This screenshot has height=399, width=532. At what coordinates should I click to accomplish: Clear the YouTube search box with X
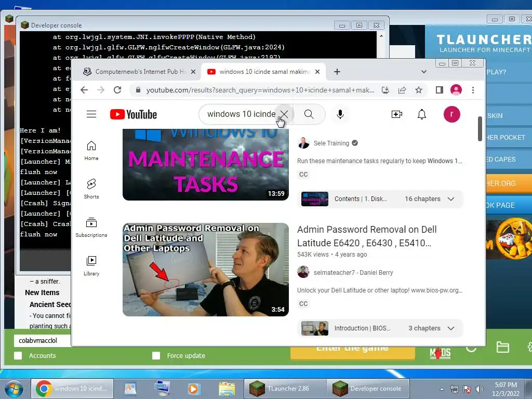coord(284,114)
